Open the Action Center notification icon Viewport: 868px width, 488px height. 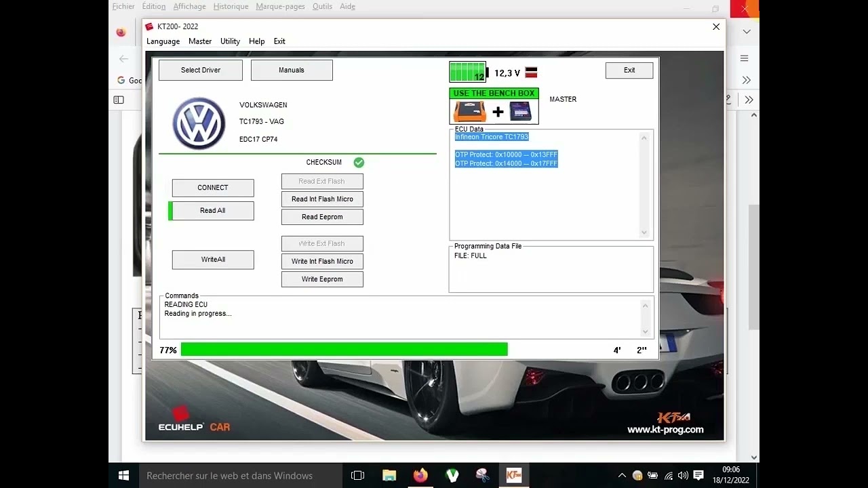(698, 476)
